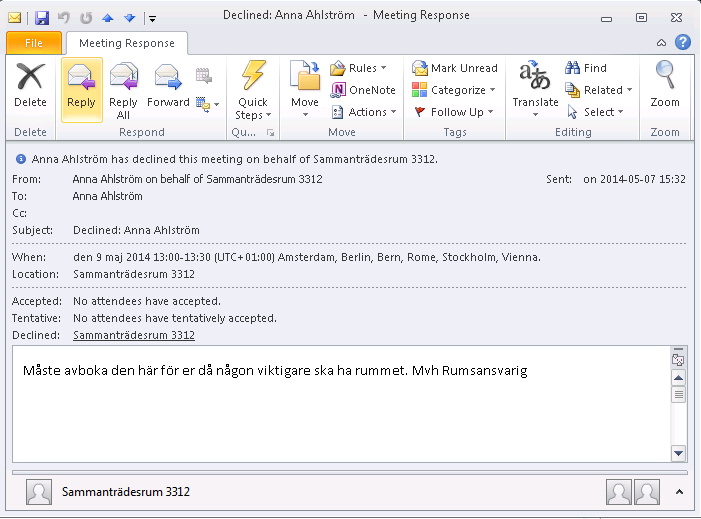Image resolution: width=701 pixels, height=519 pixels.
Task: Click the icon above the body scroll arrow
Action: click(678, 359)
